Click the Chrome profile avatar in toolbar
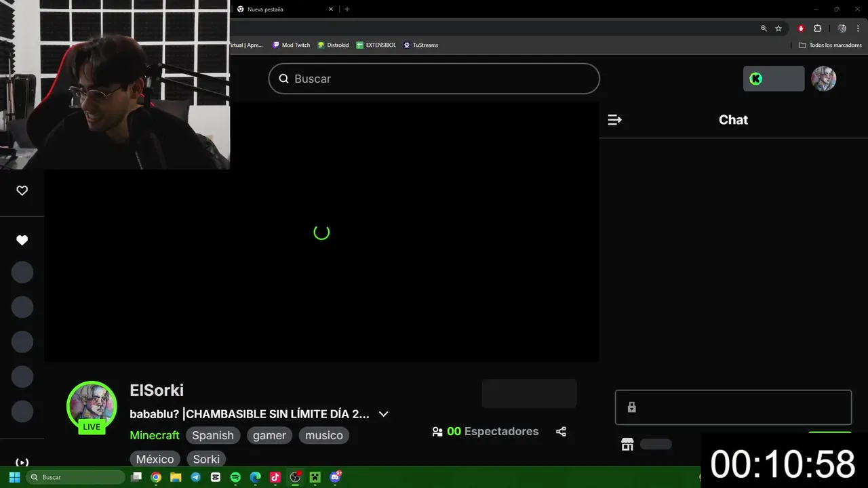 tap(842, 28)
